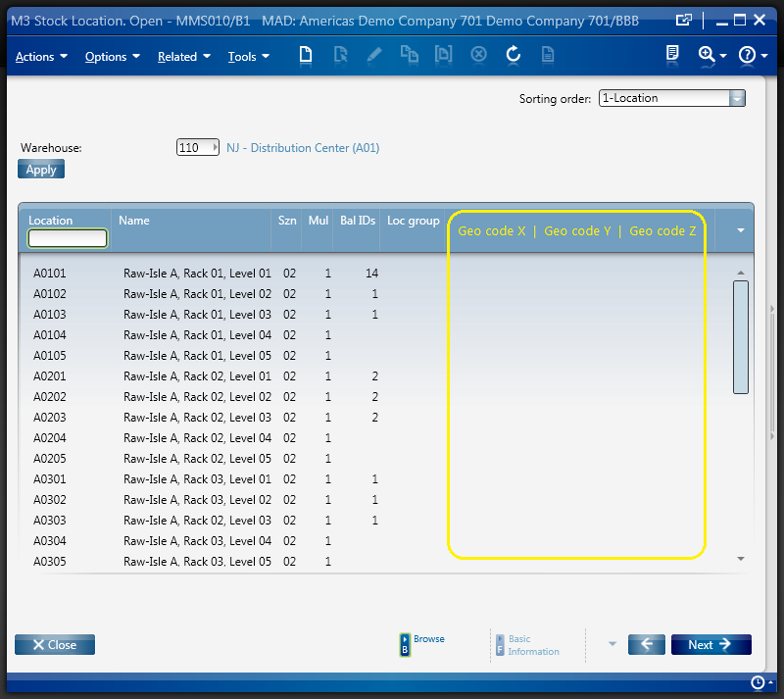This screenshot has width=784, height=699.
Task: Click the Next button
Action: [x=710, y=644]
